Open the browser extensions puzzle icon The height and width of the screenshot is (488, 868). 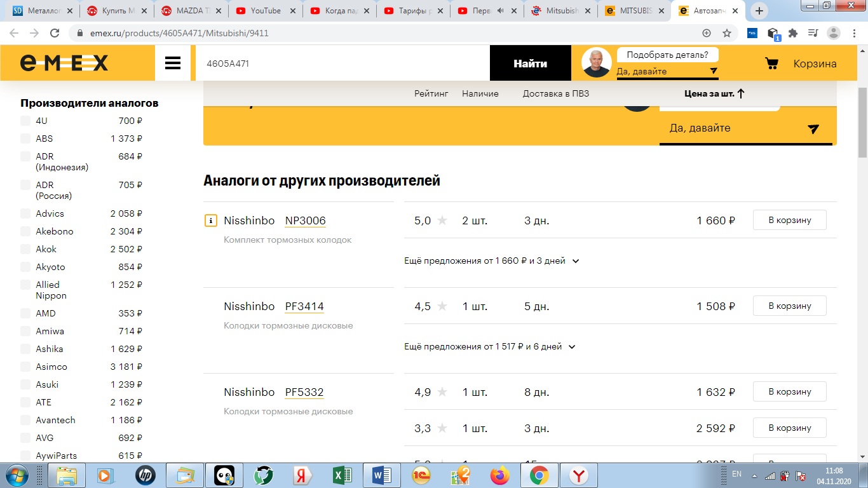(x=793, y=33)
